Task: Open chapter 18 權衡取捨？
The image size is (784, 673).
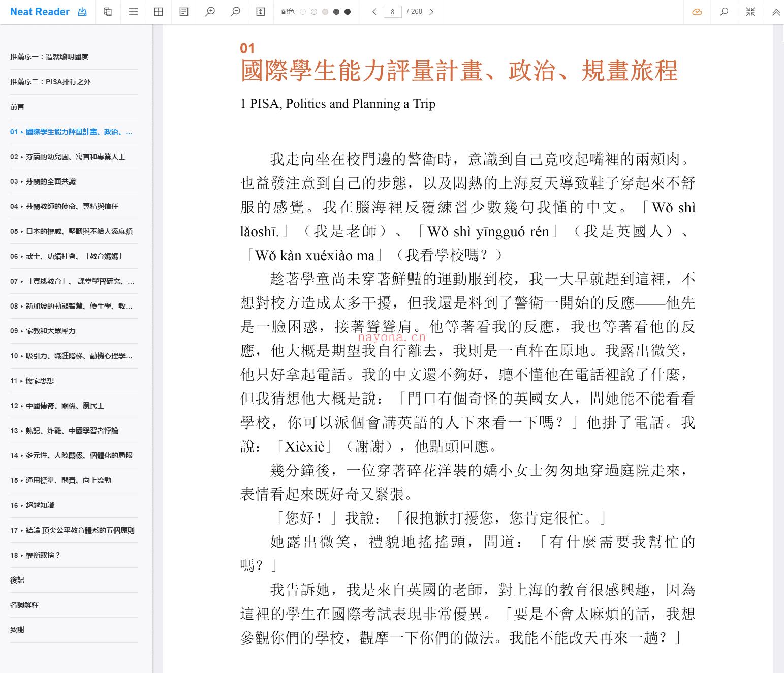Action: click(35, 555)
